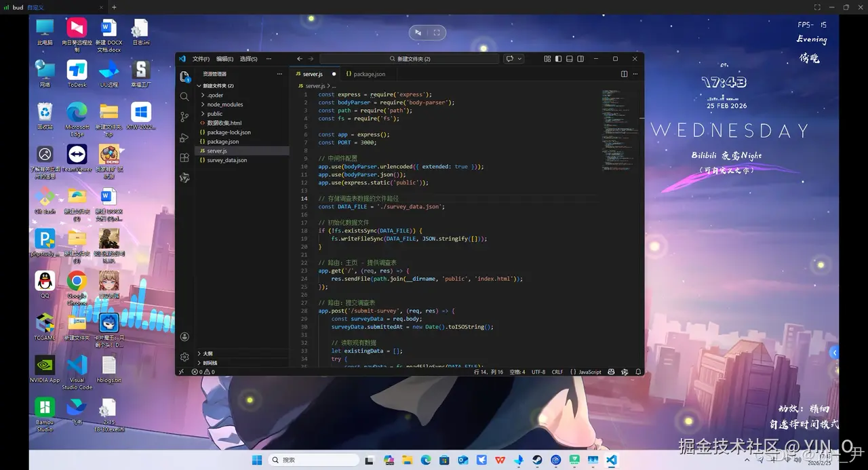This screenshot has height=470, width=868.
Task: Open the QQ desktop shortcut
Action: point(45,285)
